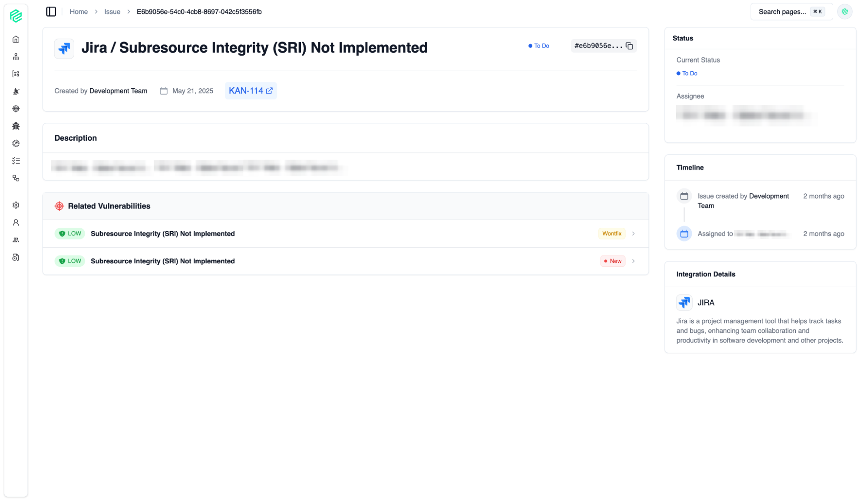Expand the New vulnerability row chevron

[634, 261]
